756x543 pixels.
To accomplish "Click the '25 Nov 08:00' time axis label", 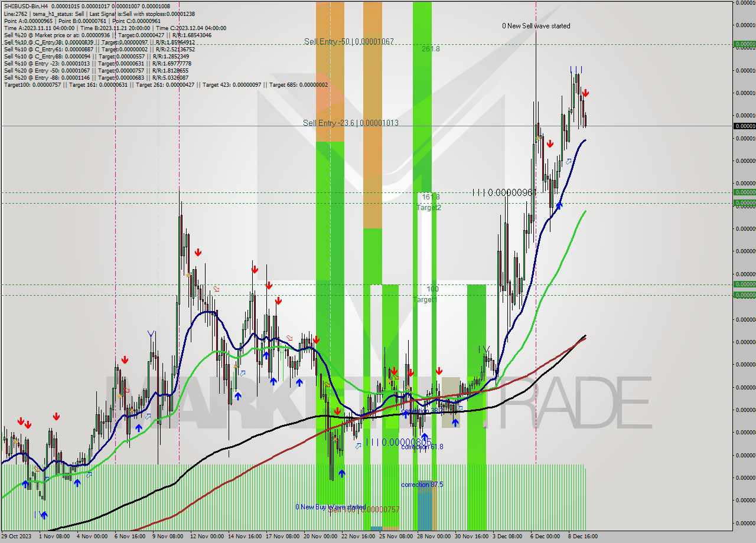I will 396,537.
